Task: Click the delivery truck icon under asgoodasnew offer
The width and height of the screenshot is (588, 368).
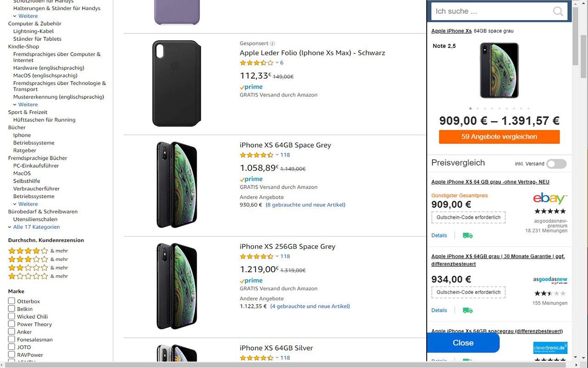Action: pos(468,310)
